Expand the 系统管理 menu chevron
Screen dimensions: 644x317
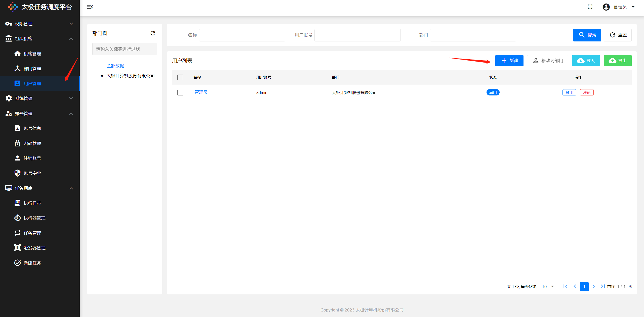point(71,98)
